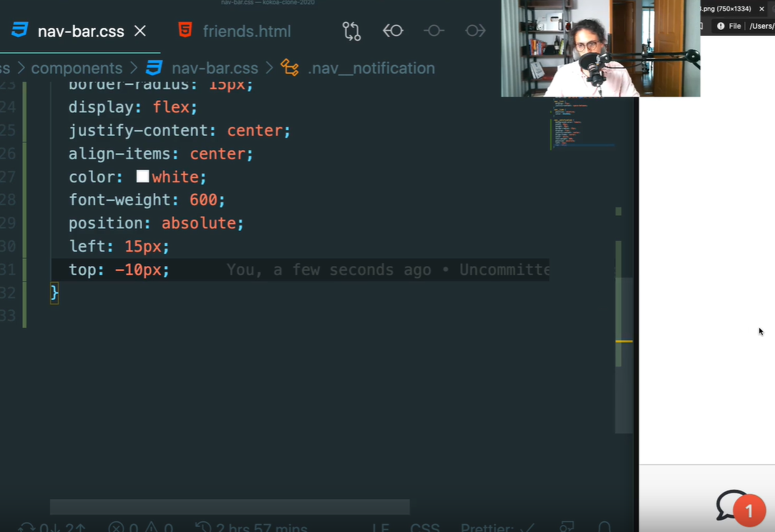Go to next change arrow icon
This screenshot has width=775, height=532.
[x=475, y=31]
